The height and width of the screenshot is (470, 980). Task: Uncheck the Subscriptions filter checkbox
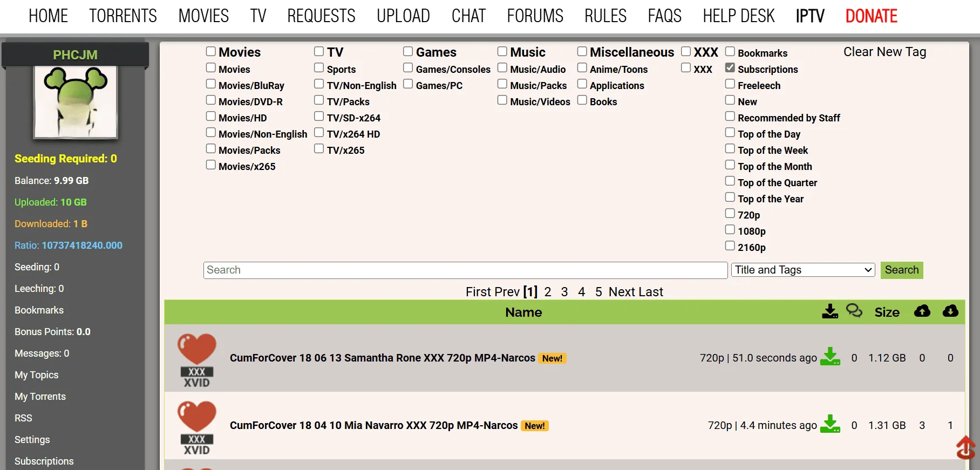(x=730, y=68)
